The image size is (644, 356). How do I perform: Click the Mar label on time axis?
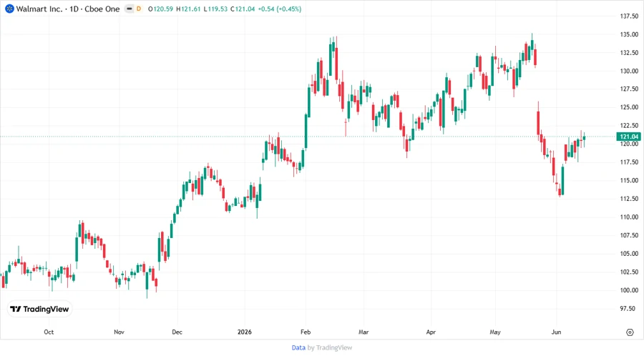coord(364,332)
